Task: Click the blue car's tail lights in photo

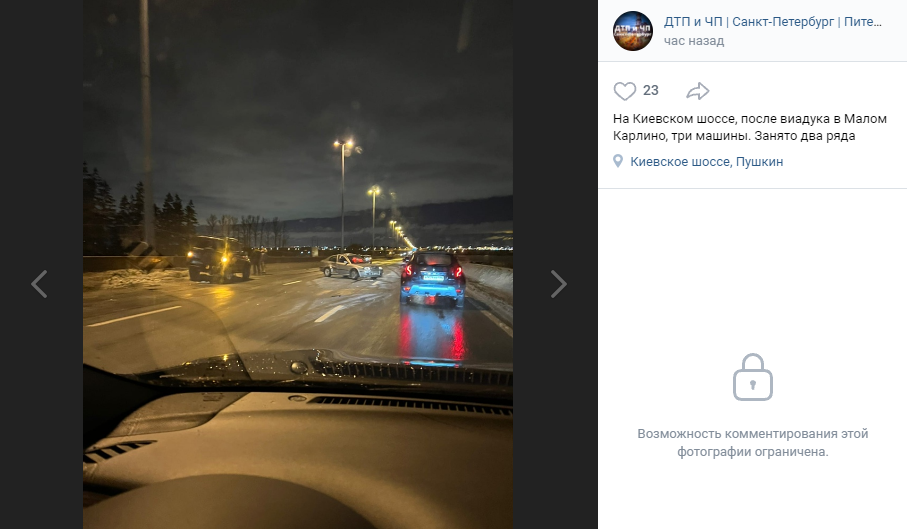Action: [x=433, y=272]
